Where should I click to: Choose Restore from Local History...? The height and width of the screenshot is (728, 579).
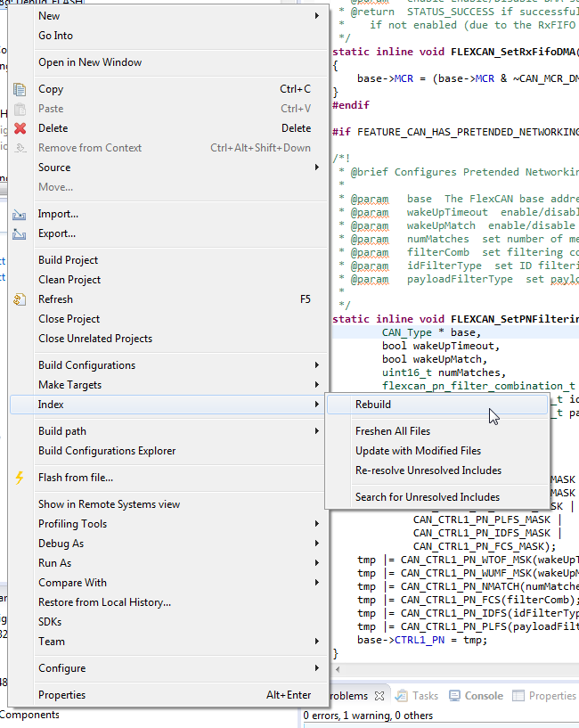[x=168, y=602]
